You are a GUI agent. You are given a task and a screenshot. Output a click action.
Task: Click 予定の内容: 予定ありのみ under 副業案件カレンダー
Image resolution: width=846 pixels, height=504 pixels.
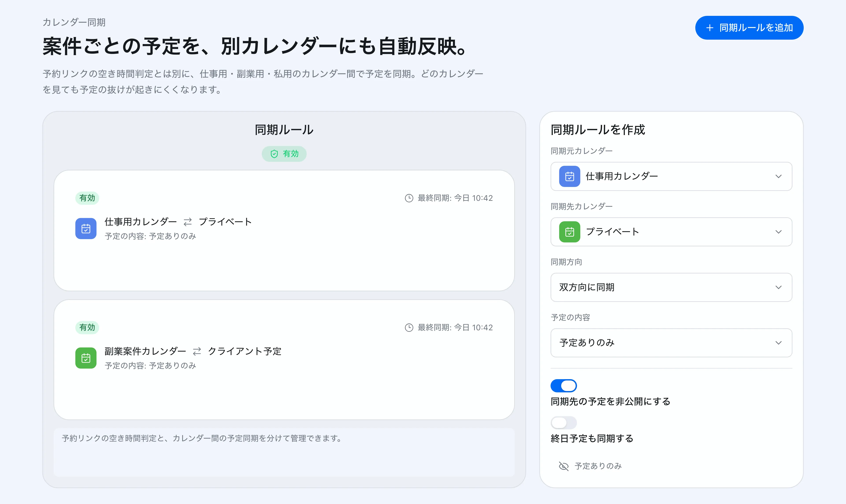(150, 366)
